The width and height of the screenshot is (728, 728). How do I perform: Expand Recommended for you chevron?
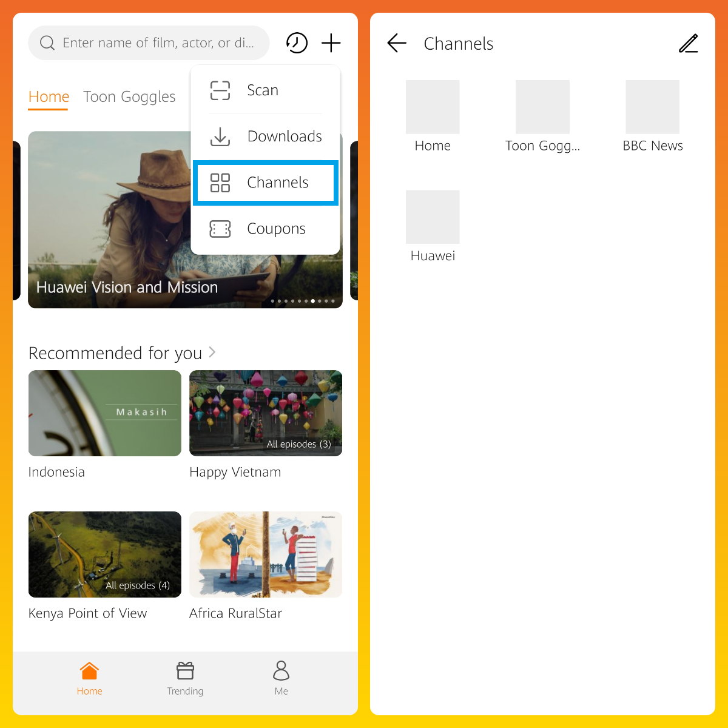[x=212, y=352]
